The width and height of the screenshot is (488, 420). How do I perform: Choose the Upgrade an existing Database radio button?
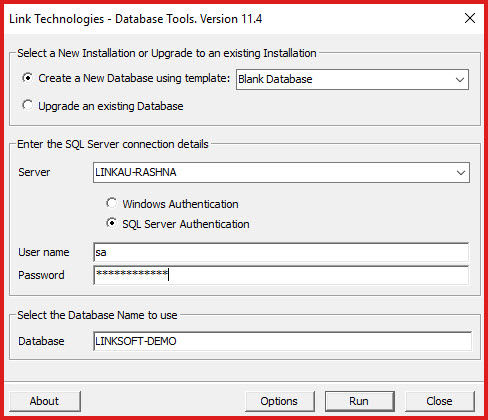point(28,106)
